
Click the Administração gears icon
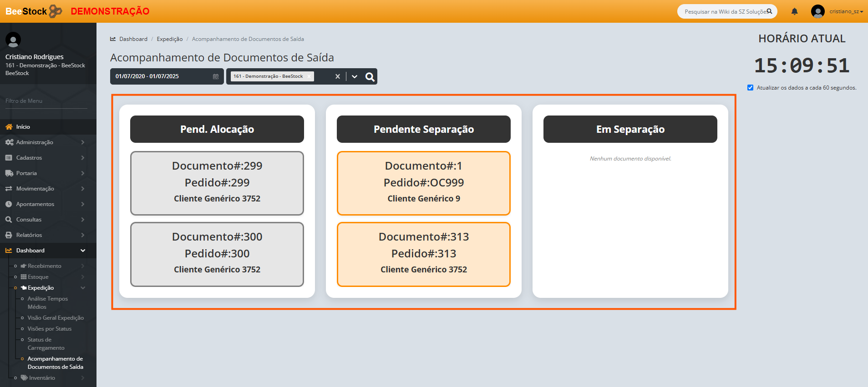(x=9, y=142)
